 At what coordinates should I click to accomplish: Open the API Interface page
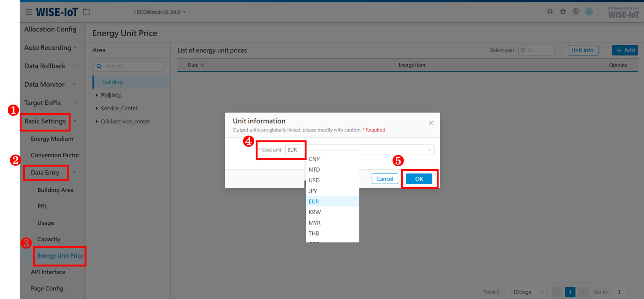(48, 272)
